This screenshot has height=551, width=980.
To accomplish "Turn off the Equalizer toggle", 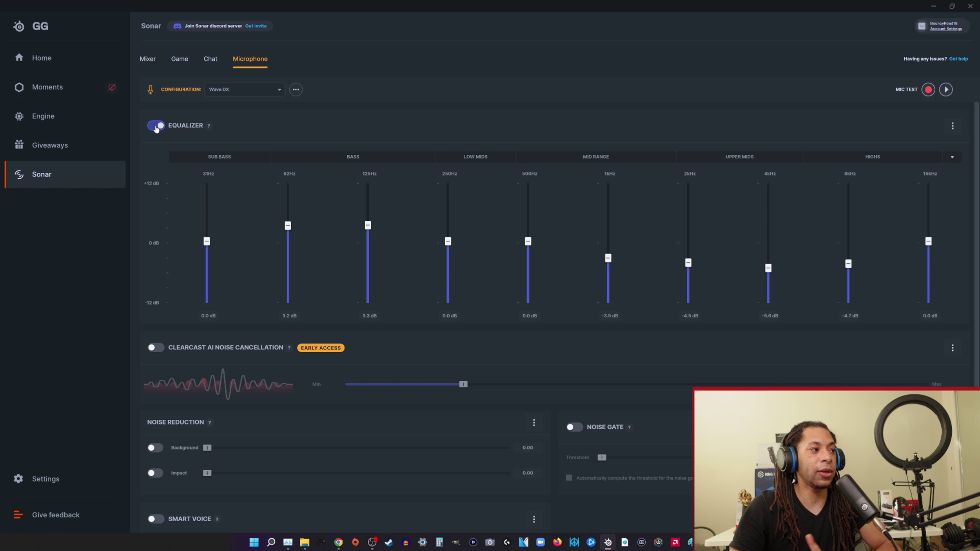I will tap(156, 126).
